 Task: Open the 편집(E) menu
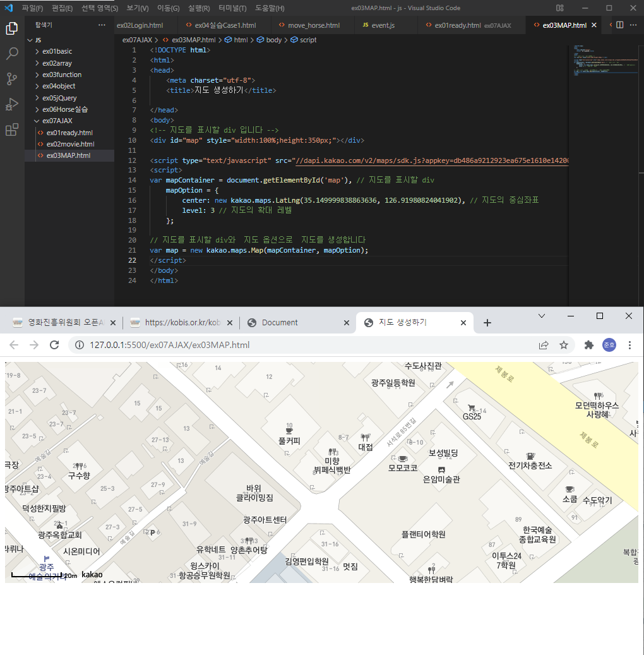pyautogui.click(x=62, y=8)
